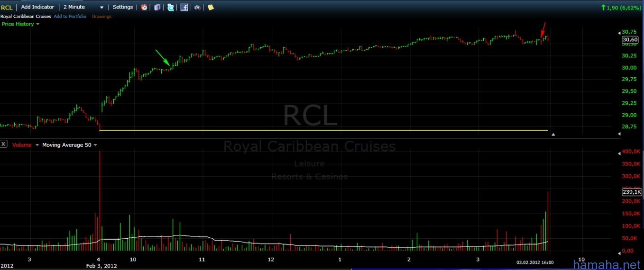
Task: Click the 1 hour label on time axis
Action: click(x=340, y=260)
